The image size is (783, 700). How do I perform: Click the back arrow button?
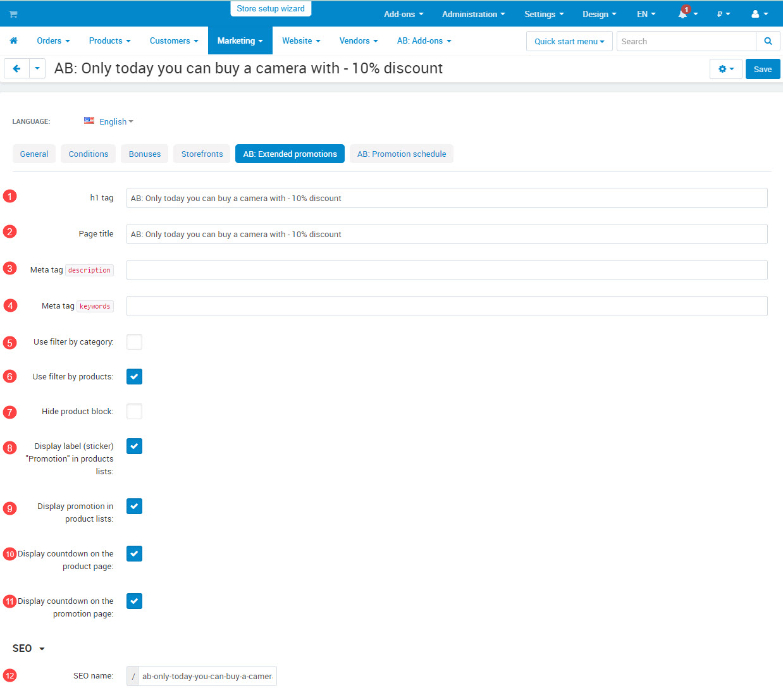tap(16, 68)
